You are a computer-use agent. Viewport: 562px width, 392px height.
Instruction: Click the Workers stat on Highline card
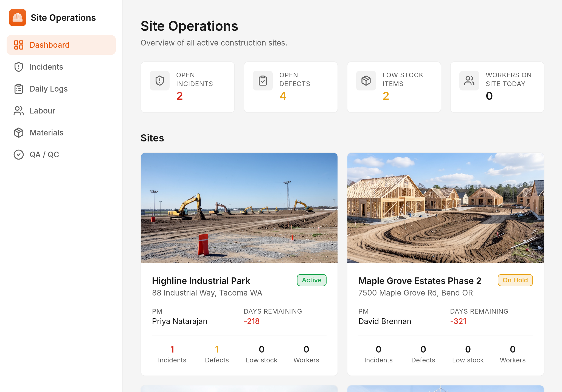[306, 354]
